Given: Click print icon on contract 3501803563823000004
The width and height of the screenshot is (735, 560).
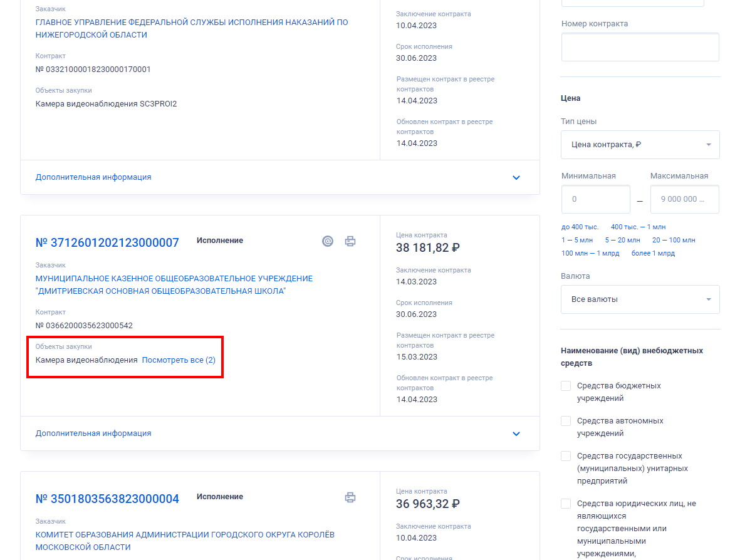Looking at the screenshot, I should click(350, 497).
